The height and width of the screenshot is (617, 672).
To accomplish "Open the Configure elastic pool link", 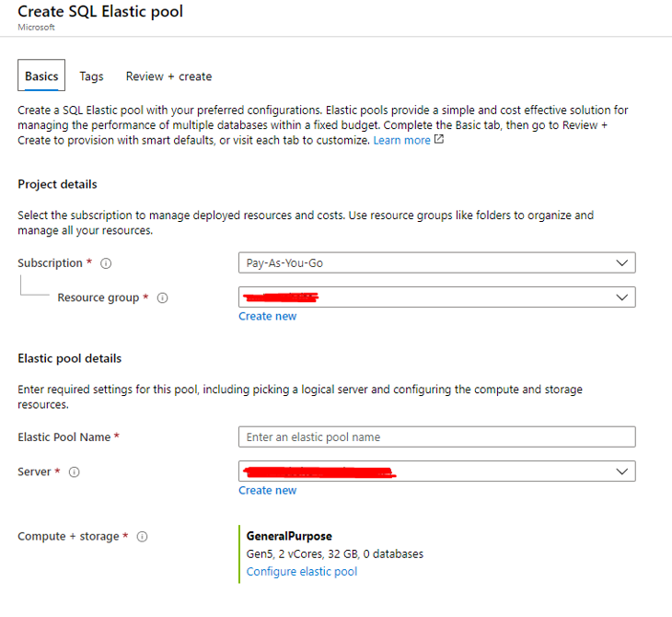I will pyautogui.click(x=301, y=571).
